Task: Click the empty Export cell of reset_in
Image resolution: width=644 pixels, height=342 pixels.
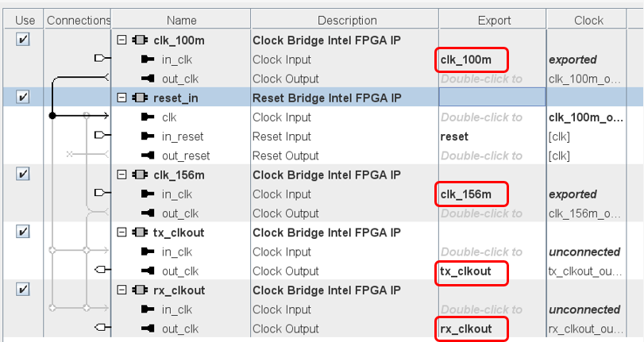Action: (x=492, y=97)
